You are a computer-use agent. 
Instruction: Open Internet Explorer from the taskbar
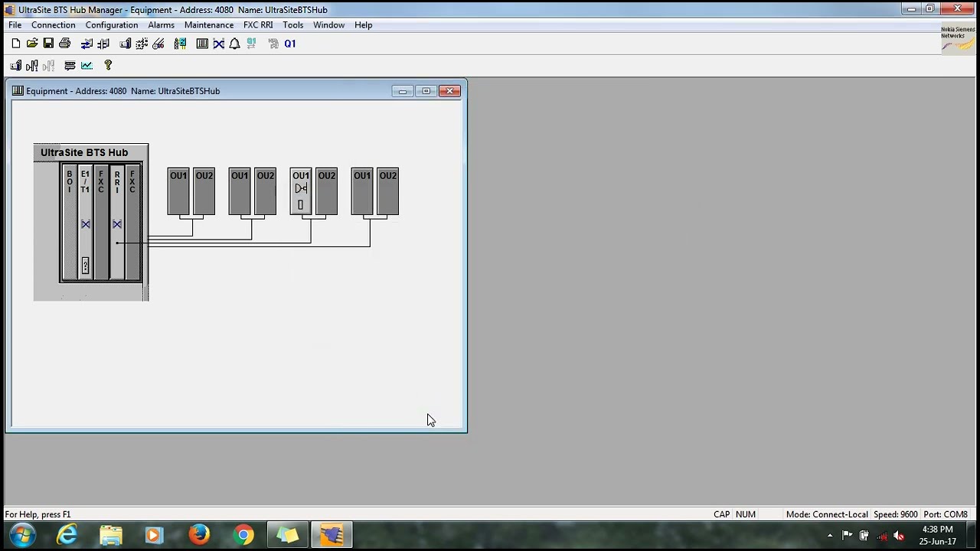[67, 535]
